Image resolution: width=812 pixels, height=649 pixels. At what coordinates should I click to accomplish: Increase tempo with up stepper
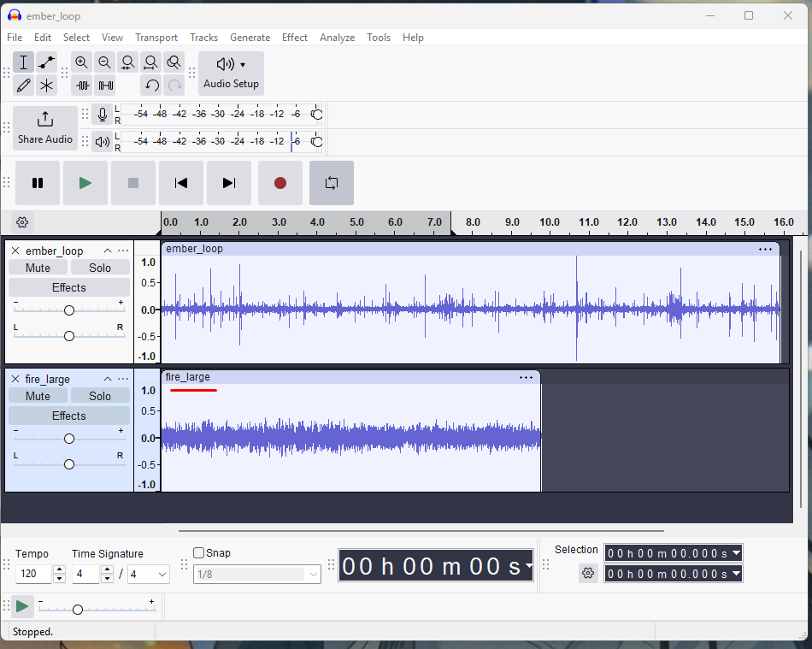pyautogui.click(x=60, y=569)
